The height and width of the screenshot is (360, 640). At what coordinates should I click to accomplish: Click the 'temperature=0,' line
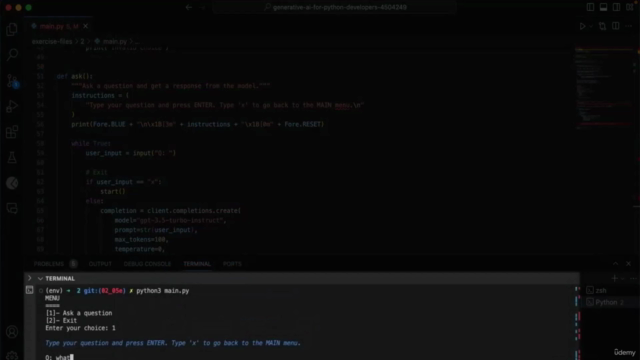click(x=140, y=249)
